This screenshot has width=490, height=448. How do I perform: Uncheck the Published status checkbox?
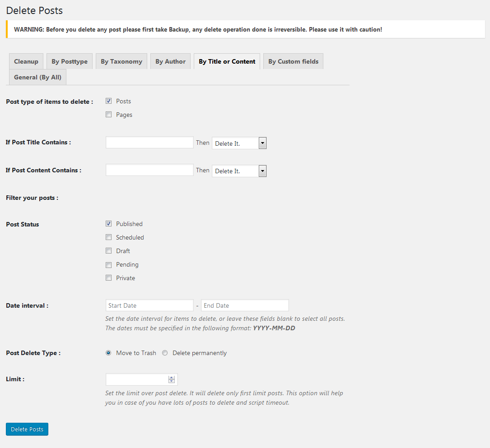(108, 224)
